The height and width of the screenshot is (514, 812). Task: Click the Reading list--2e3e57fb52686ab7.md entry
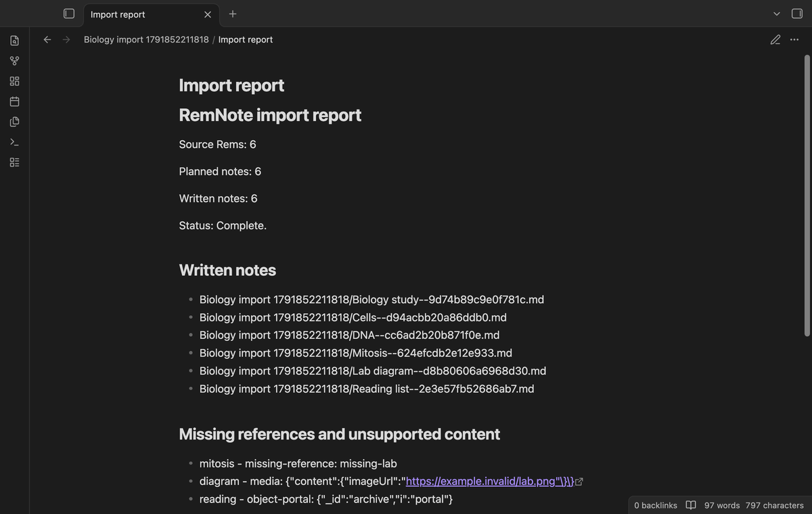coord(367,389)
